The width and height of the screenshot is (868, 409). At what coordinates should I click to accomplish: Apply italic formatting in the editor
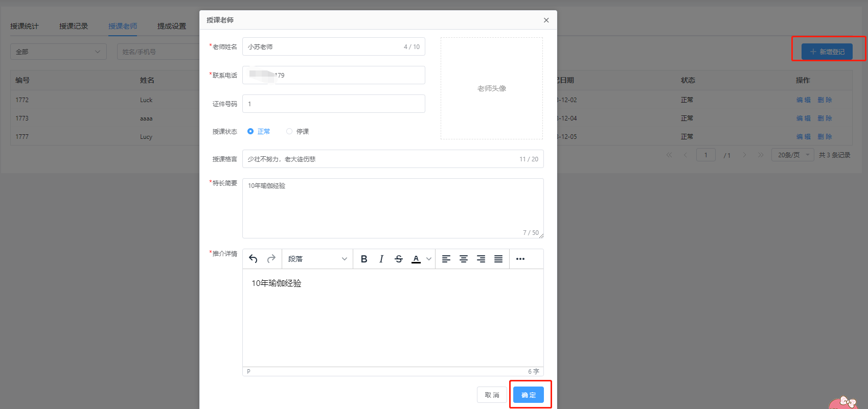[381, 259]
